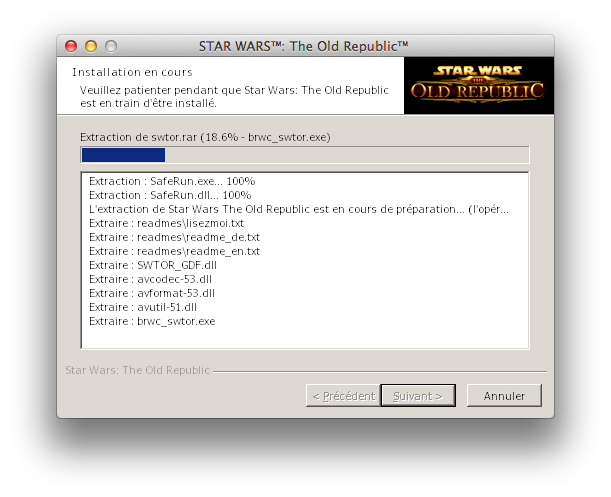Click the Annuler button
This screenshot has width=611, height=497.
[504, 396]
